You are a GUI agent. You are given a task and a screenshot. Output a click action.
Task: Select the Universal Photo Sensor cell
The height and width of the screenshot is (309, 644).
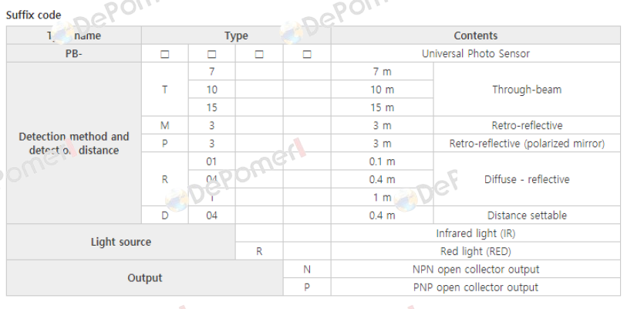pyautogui.click(x=476, y=53)
